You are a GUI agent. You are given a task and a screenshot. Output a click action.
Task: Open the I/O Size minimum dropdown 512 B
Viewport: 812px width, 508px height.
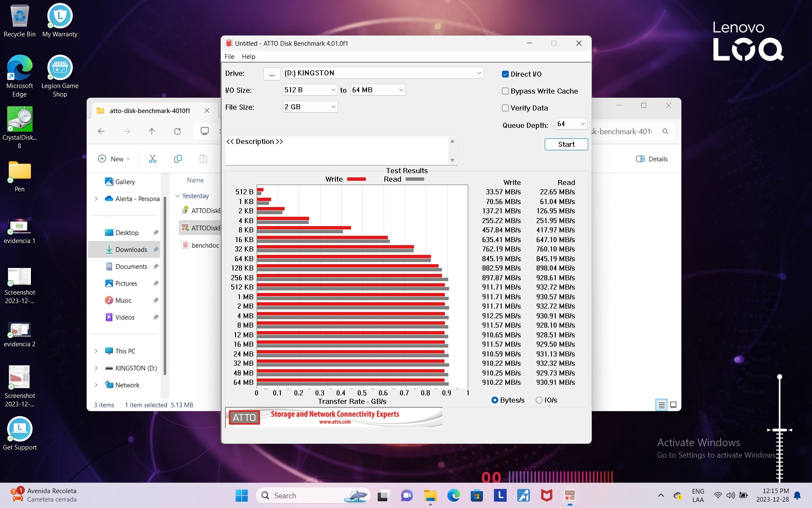pos(310,90)
